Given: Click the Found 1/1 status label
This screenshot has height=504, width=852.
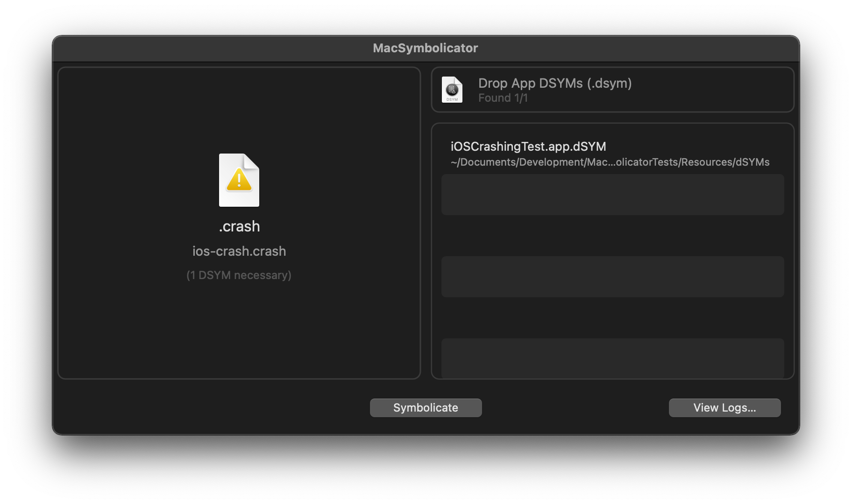Looking at the screenshot, I should pyautogui.click(x=503, y=98).
